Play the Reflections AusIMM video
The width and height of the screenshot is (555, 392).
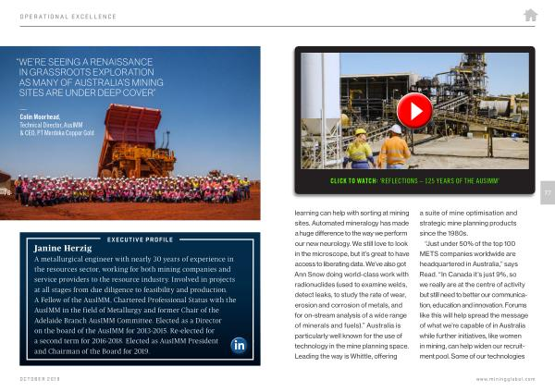pos(413,111)
